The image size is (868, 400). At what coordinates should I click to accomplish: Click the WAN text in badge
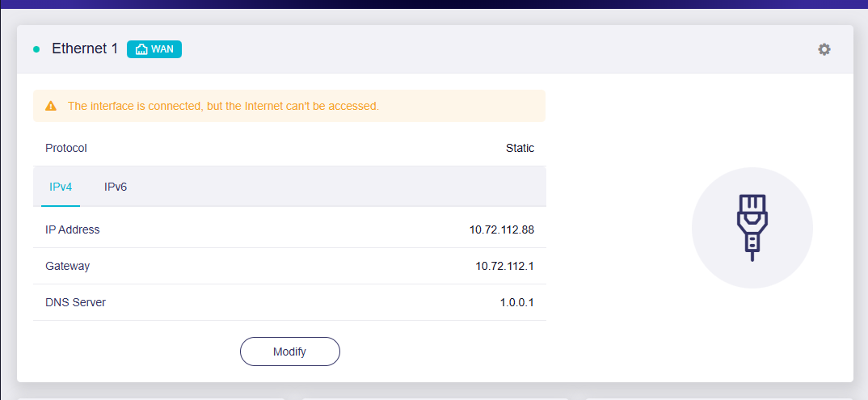coord(162,49)
